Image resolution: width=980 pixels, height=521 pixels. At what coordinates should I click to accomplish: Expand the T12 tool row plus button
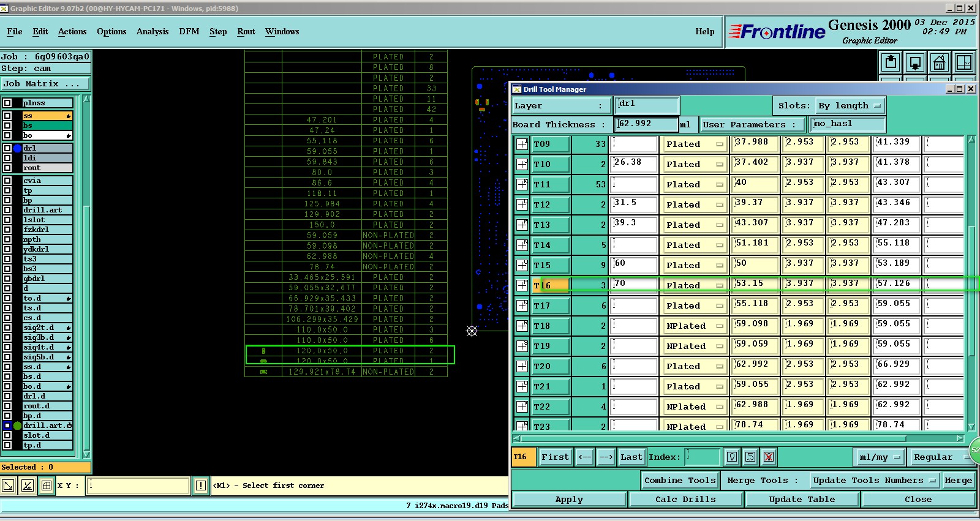click(x=522, y=204)
